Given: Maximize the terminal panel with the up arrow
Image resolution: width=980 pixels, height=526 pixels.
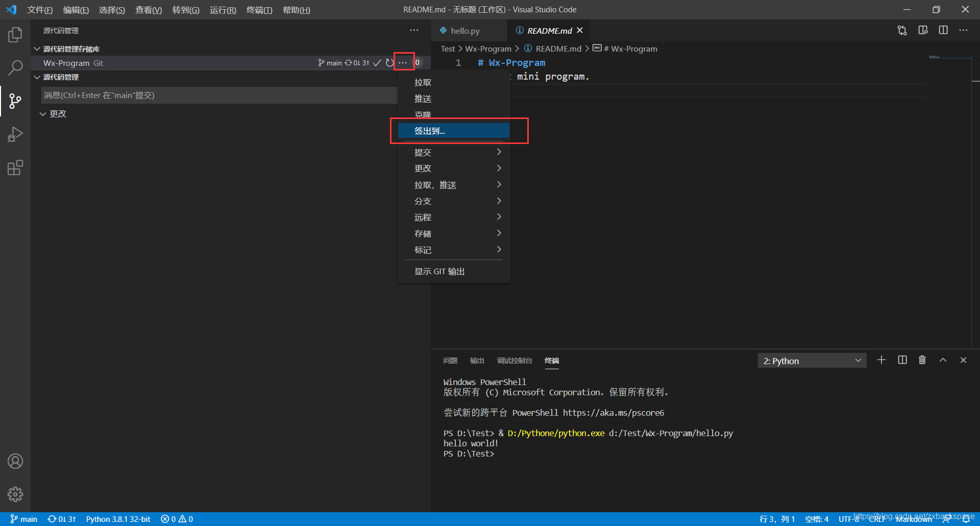Looking at the screenshot, I should (x=943, y=360).
